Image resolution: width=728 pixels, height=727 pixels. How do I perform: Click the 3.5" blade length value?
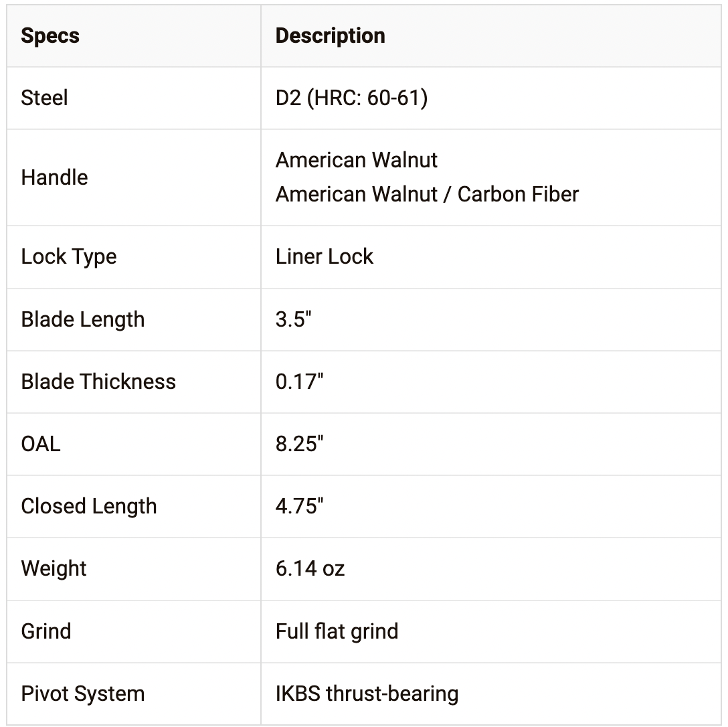point(294,319)
